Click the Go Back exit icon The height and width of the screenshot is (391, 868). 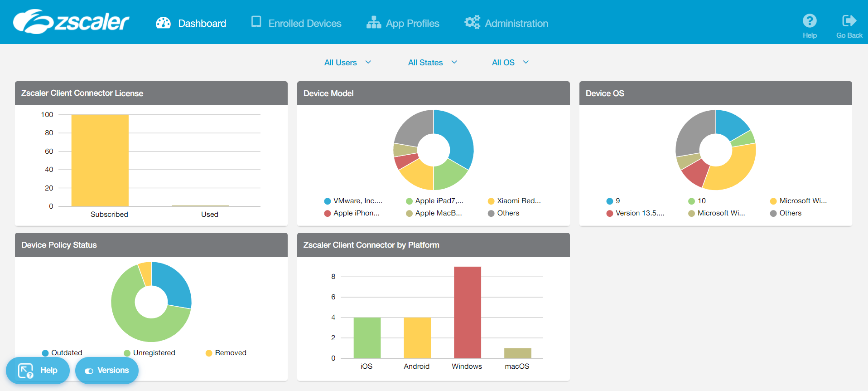tap(849, 20)
